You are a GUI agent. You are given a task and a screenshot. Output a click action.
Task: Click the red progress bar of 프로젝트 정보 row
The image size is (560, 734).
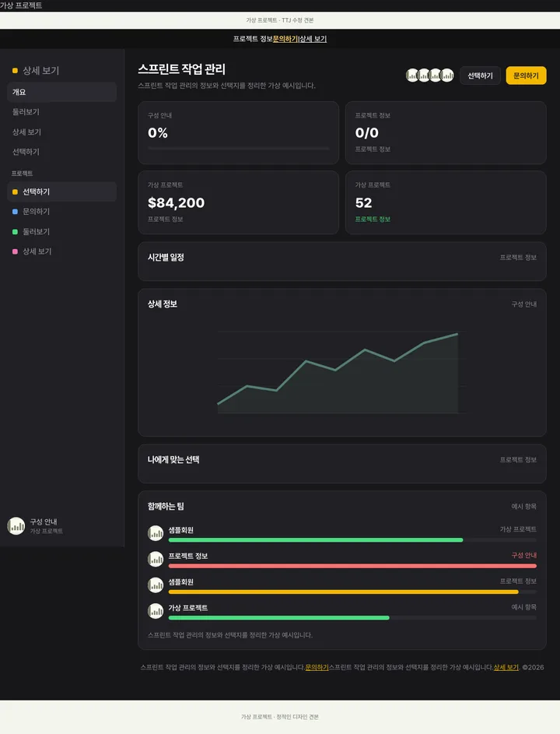point(352,566)
